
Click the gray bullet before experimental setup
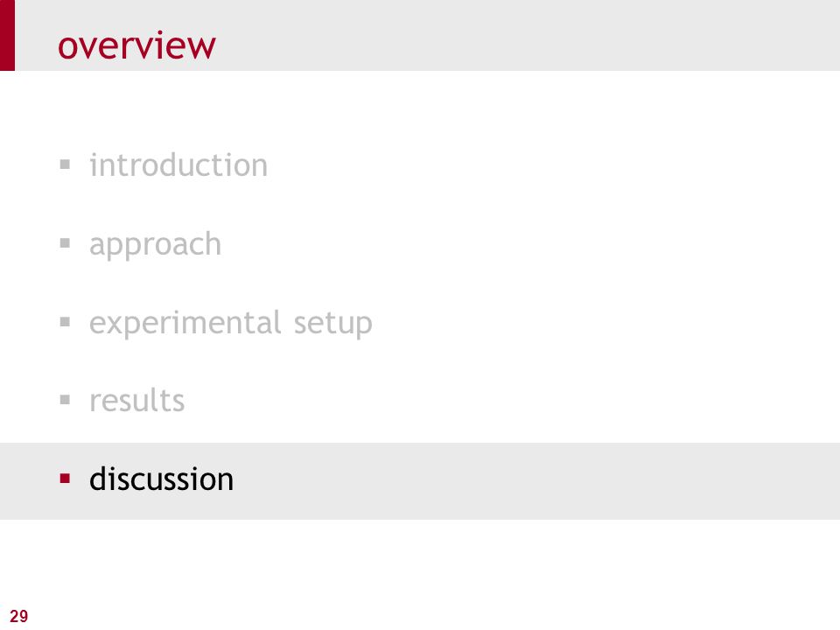[x=65, y=321]
